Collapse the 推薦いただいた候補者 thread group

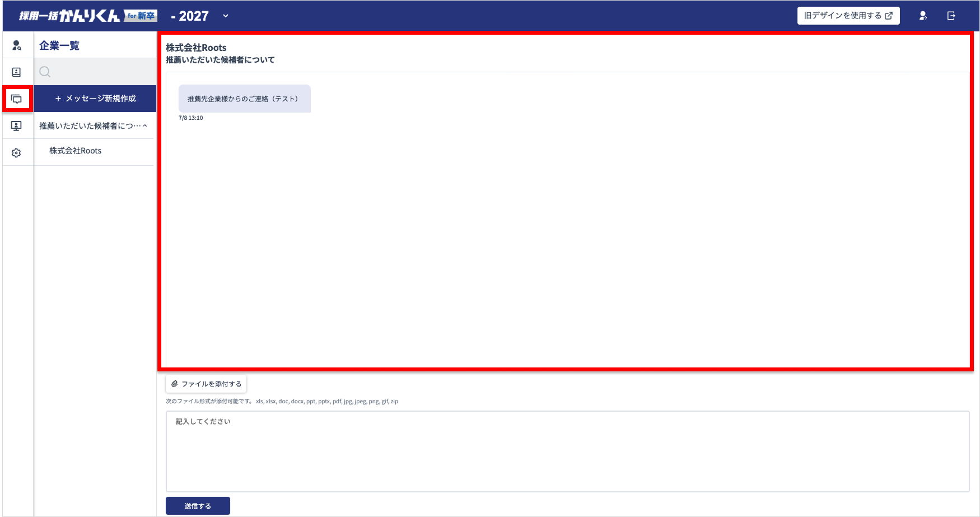[145, 126]
